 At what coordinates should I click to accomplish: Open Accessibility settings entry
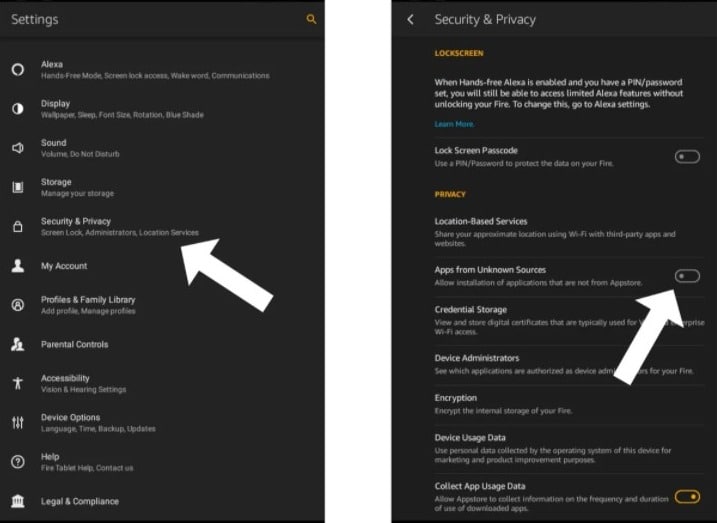[x=83, y=383]
